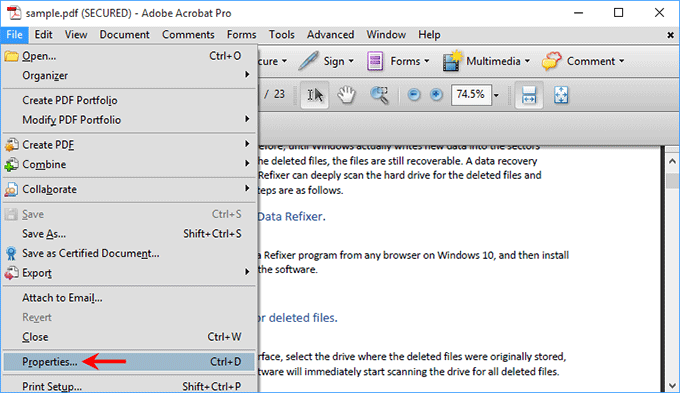Collapse the open File menu
The image size is (680, 393).
[x=14, y=35]
